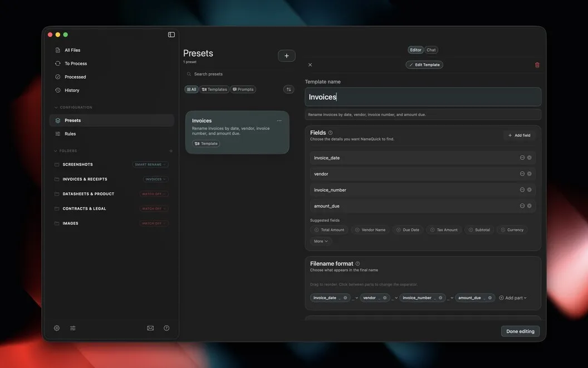Open the Add part dropdown
Image resolution: width=588 pixels, height=368 pixels.
tap(513, 298)
